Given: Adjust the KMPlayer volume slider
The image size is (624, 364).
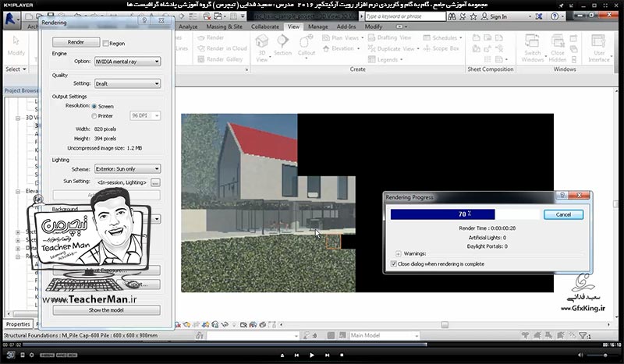Looking at the screenshot, I should [603, 355].
